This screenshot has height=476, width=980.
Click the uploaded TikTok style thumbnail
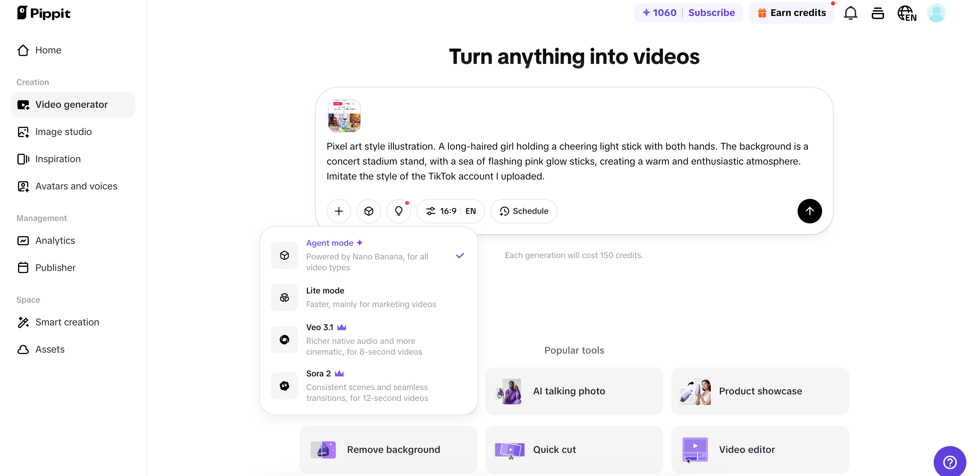click(x=344, y=116)
